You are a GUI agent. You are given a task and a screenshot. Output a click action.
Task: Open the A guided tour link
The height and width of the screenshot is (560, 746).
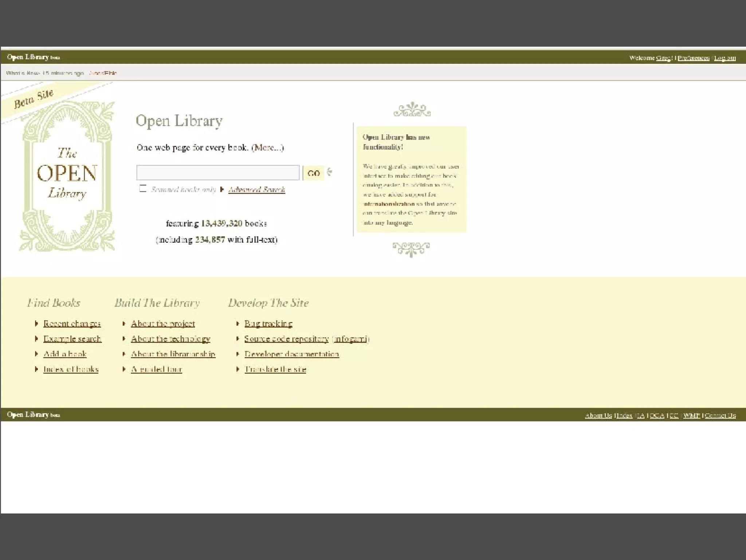coord(156,369)
